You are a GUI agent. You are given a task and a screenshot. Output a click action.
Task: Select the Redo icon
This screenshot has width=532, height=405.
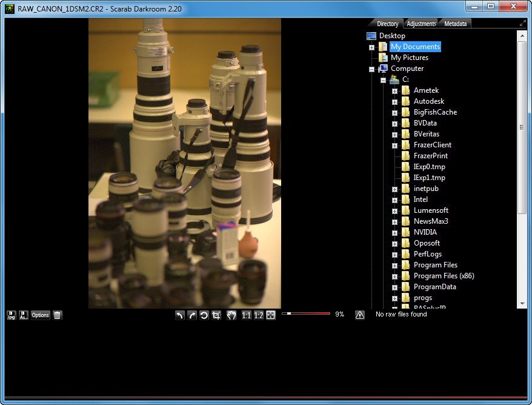click(192, 315)
